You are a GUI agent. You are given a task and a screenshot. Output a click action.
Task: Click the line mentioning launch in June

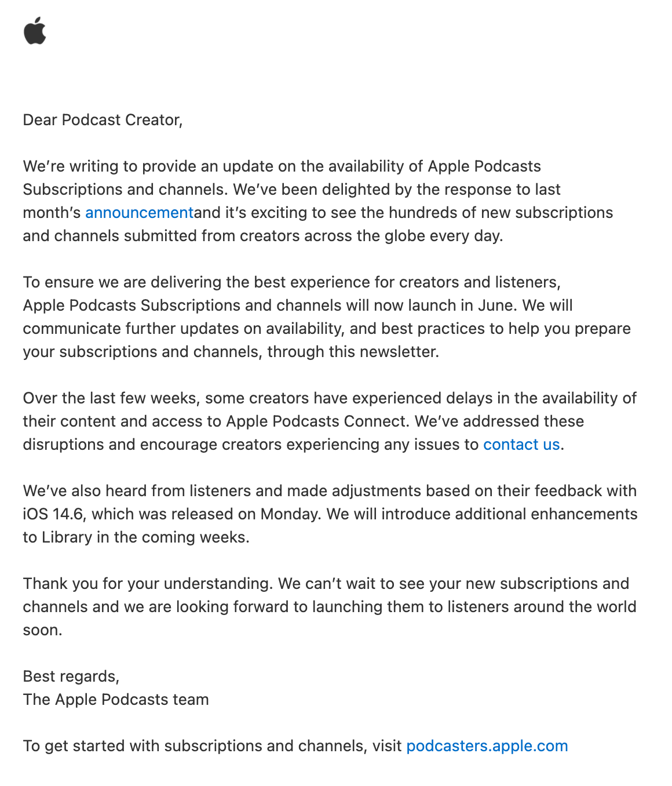(x=298, y=305)
